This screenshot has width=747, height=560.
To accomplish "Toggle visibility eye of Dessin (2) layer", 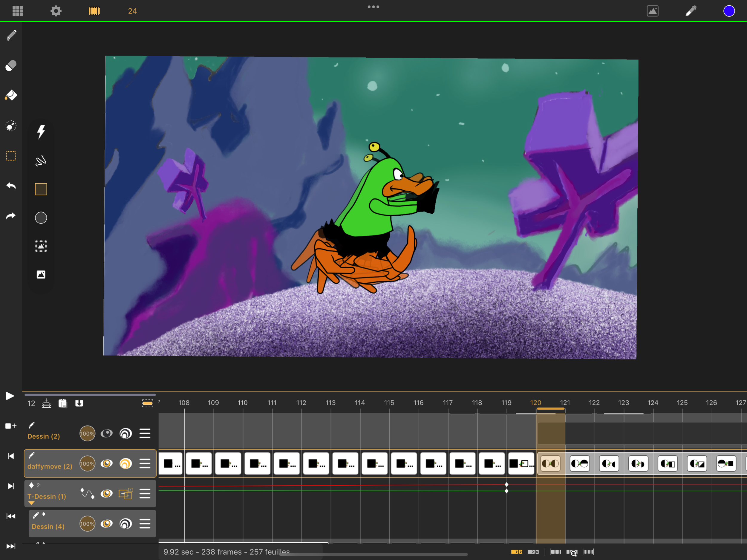I will click(107, 433).
